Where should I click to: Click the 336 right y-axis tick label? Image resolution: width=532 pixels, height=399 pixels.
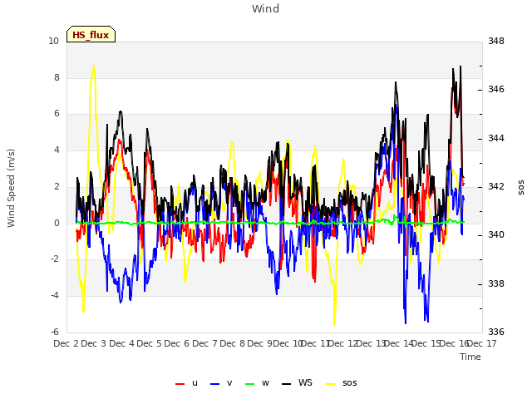point(496,332)
